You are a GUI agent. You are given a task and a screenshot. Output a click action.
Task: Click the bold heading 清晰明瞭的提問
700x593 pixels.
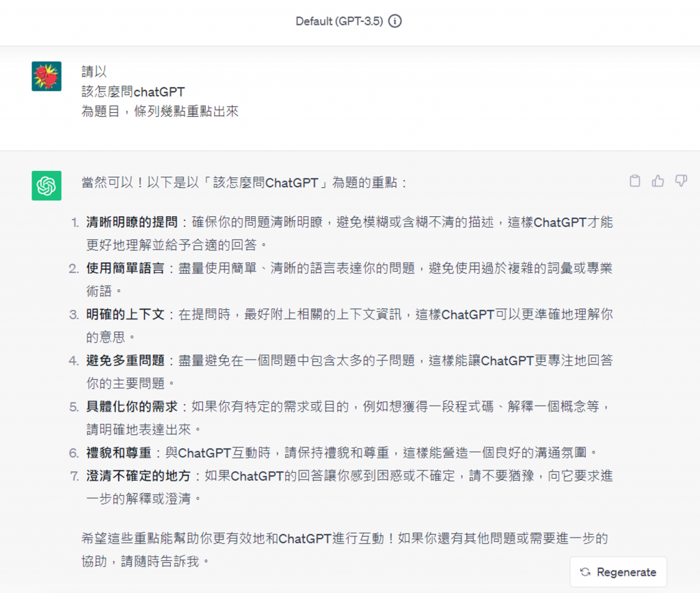pos(132,222)
